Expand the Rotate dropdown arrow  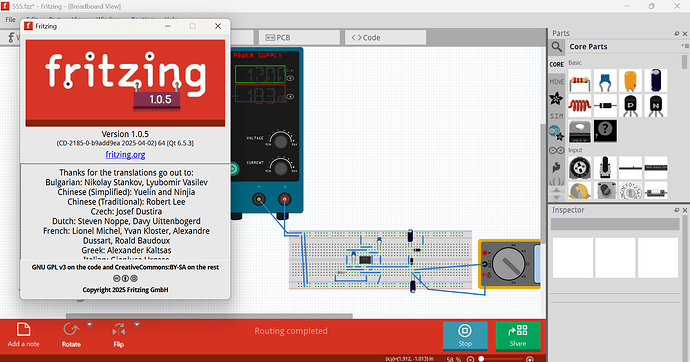click(89, 325)
